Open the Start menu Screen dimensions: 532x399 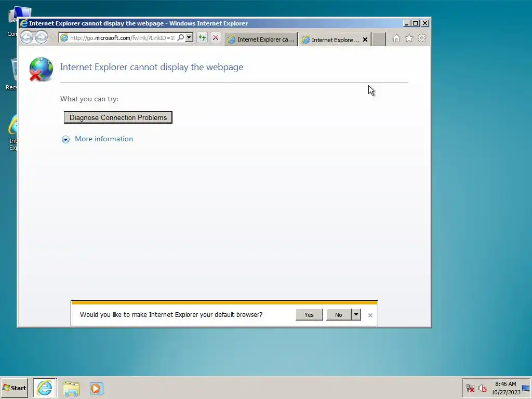pyautogui.click(x=14, y=388)
